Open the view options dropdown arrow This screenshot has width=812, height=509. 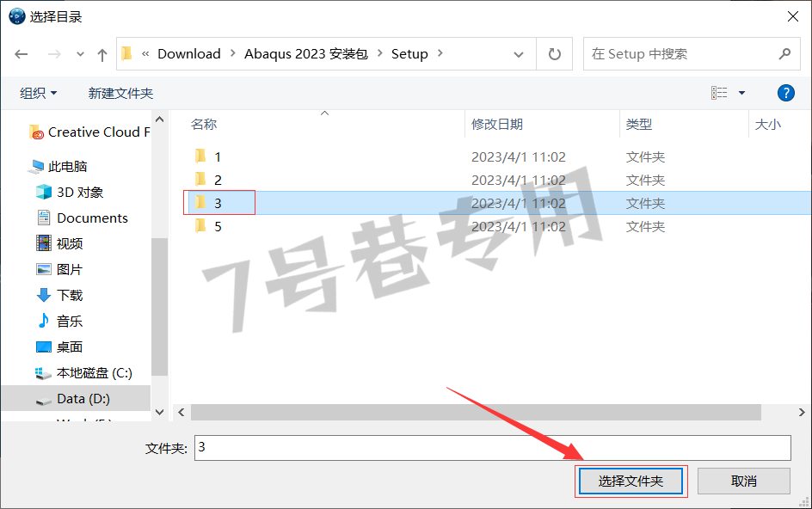(741, 93)
